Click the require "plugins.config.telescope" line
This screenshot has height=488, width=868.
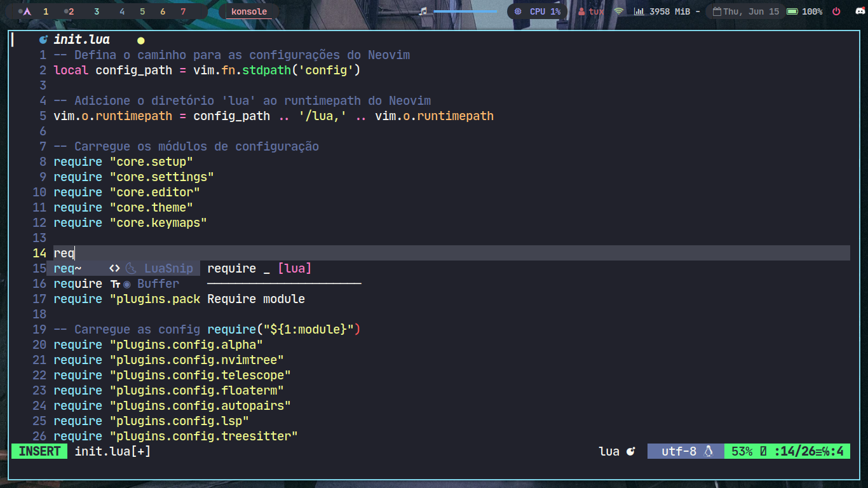(x=172, y=375)
